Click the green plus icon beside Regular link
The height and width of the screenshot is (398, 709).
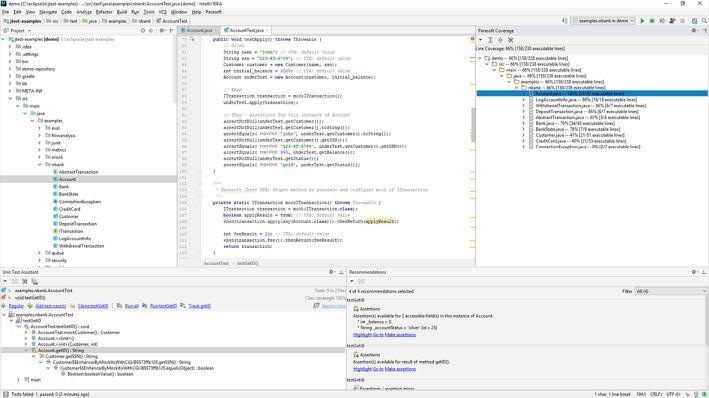(x=4, y=306)
